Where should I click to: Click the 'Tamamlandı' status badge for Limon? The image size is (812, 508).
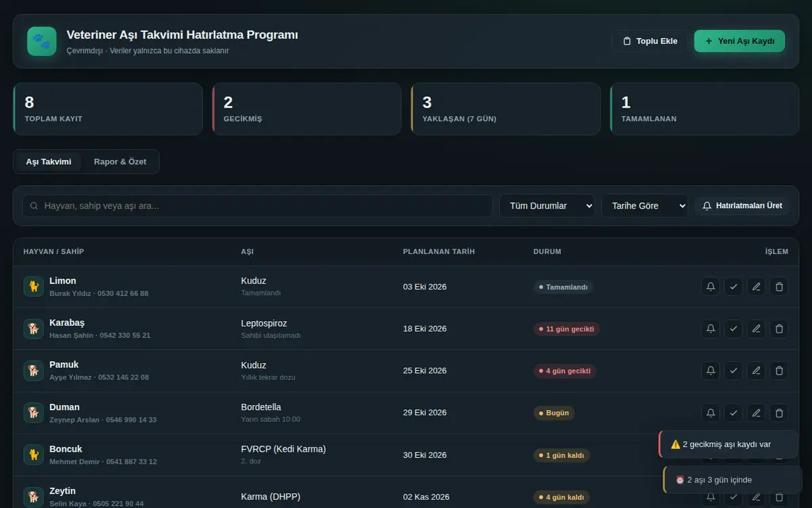(563, 287)
